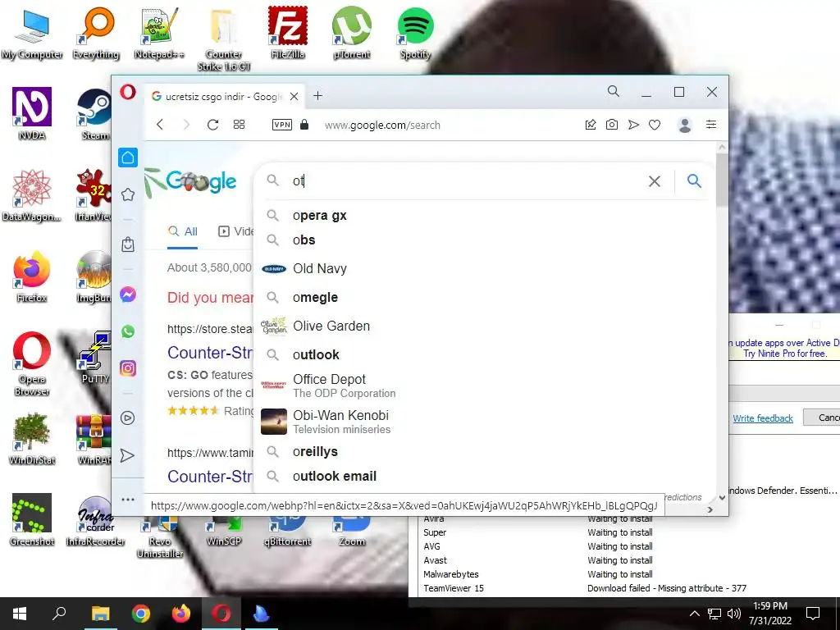Image resolution: width=840 pixels, height=630 pixels.
Task: Open Easy Setup sliders icon
Action: (x=711, y=125)
